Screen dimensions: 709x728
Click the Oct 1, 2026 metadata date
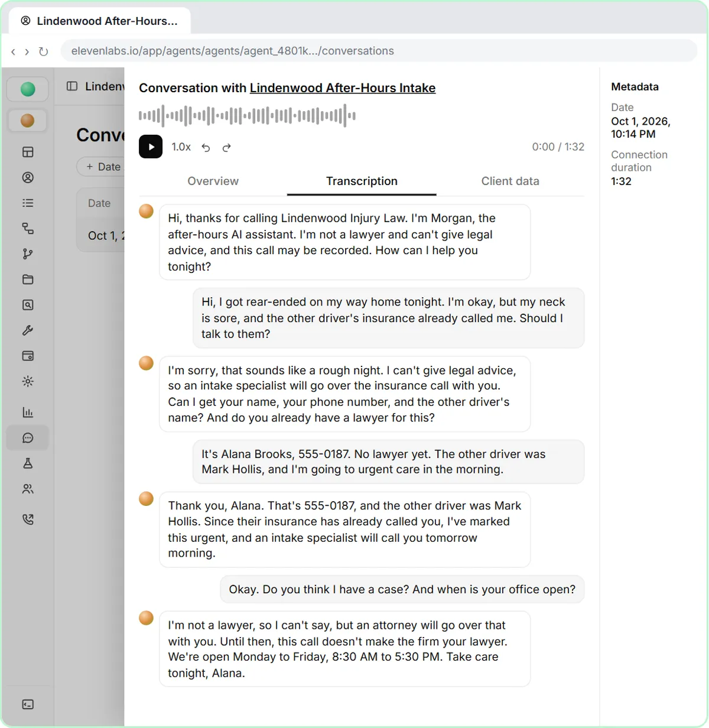[640, 128]
